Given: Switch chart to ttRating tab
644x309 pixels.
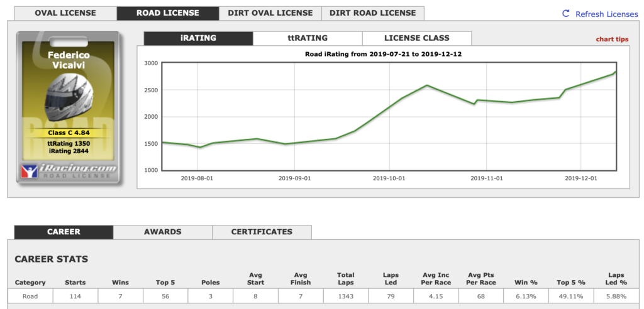Looking at the screenshot, I should point(308,38).
